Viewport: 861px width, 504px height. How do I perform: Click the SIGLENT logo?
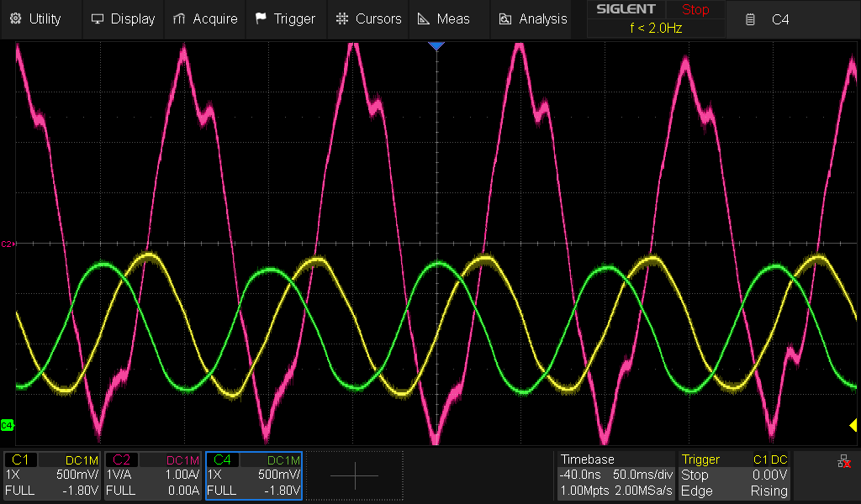coord(626,9)
